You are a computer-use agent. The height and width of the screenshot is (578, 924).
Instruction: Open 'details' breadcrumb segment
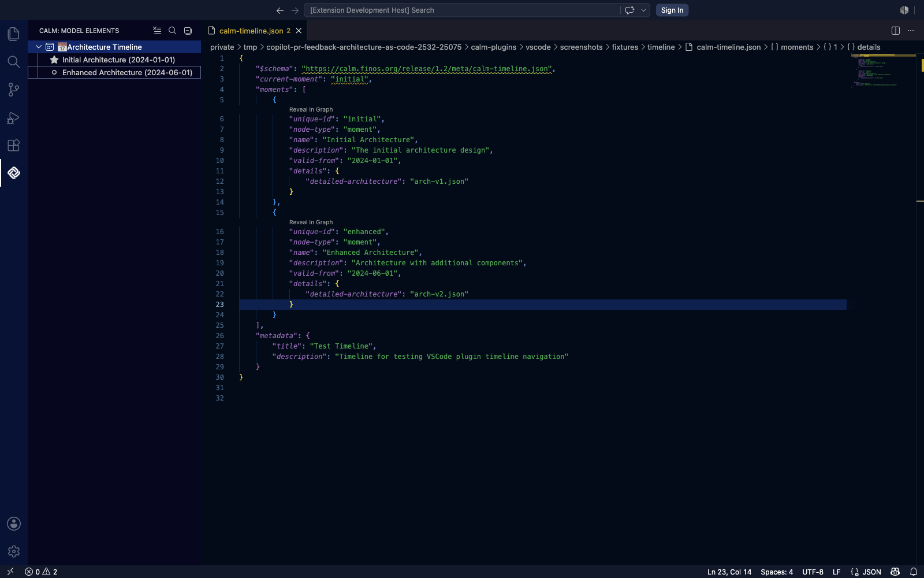coord(864,47)
